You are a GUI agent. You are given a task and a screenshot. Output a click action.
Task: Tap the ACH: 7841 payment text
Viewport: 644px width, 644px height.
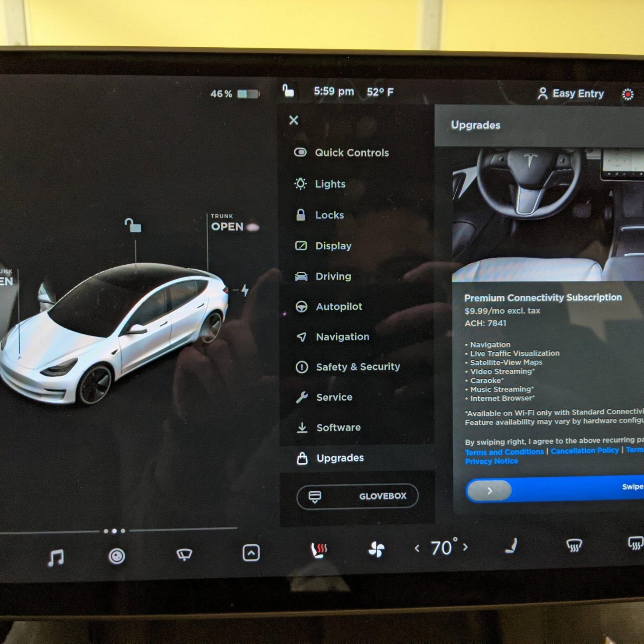click(x=485, y=323)
